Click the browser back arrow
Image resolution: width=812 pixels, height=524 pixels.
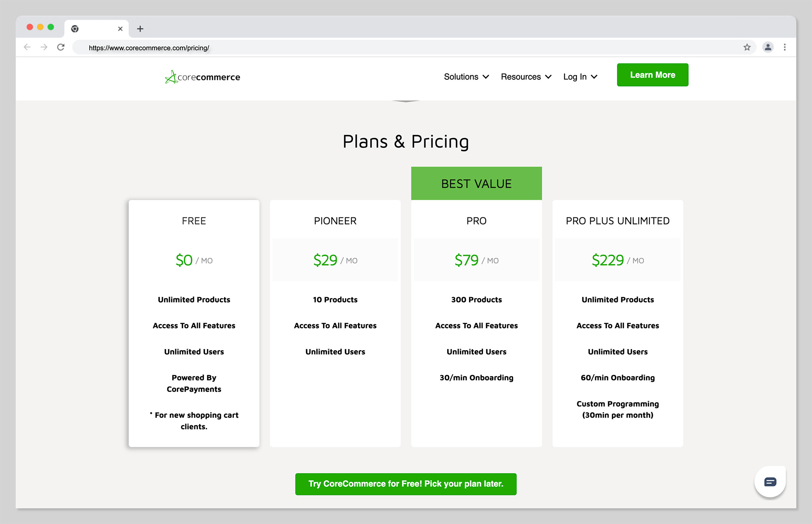[x=27, y=47]
